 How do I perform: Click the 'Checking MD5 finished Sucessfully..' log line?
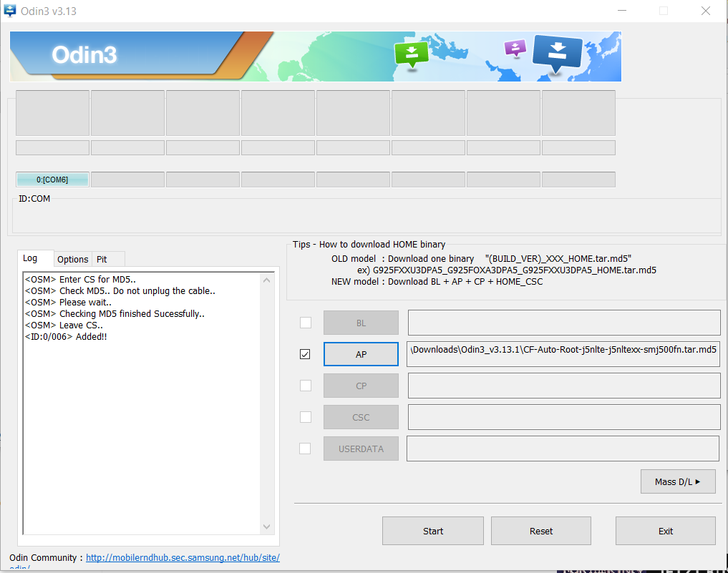click(115, 313)
